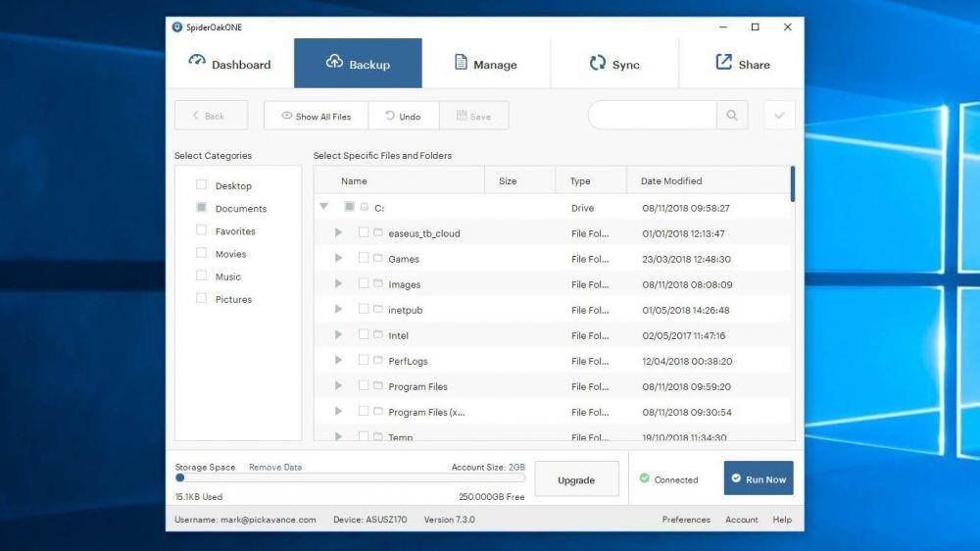Click the SpiderOakONE title bar logo
This screenshot has width=980, height=551.
click(176, 26)
